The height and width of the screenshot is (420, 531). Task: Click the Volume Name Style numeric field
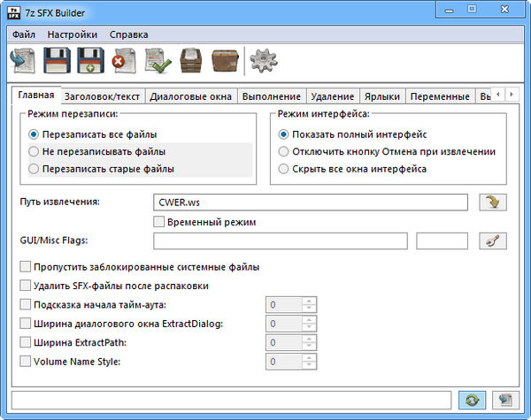point(284,362)
